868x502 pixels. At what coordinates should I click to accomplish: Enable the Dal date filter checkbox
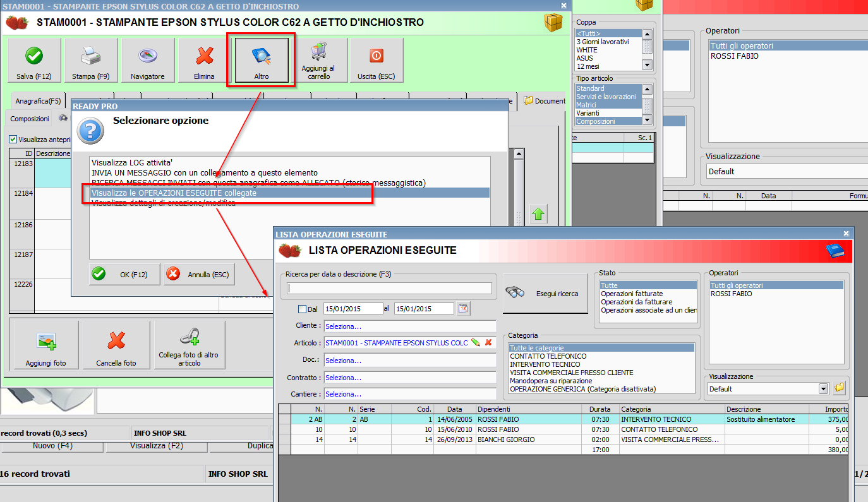click(x=302, y=309)
